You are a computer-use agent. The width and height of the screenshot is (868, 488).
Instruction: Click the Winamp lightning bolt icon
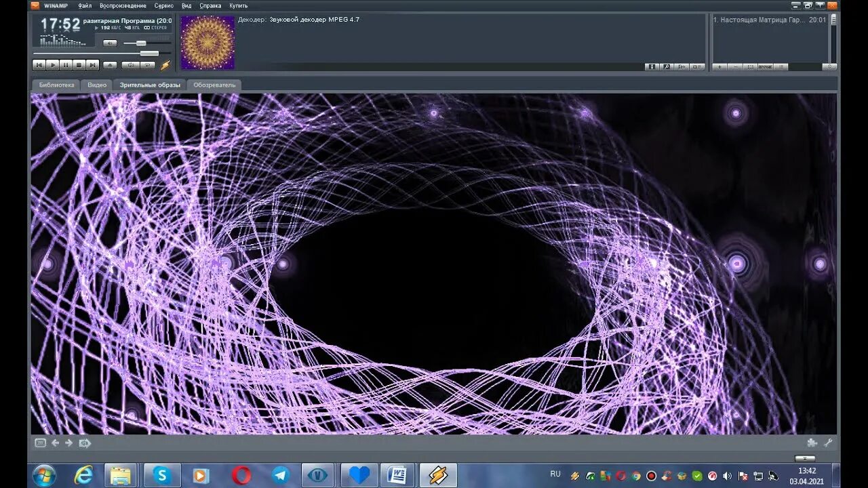165,65
